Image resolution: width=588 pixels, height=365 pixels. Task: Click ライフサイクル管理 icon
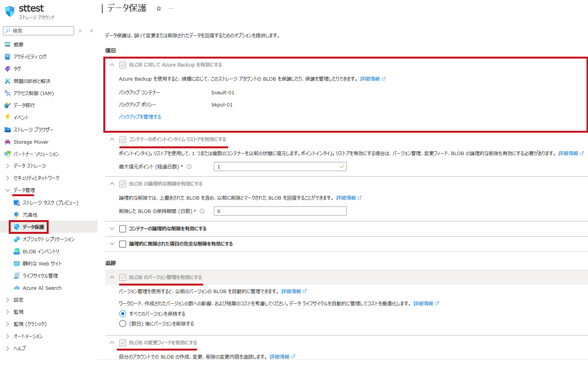click(17, 276)
